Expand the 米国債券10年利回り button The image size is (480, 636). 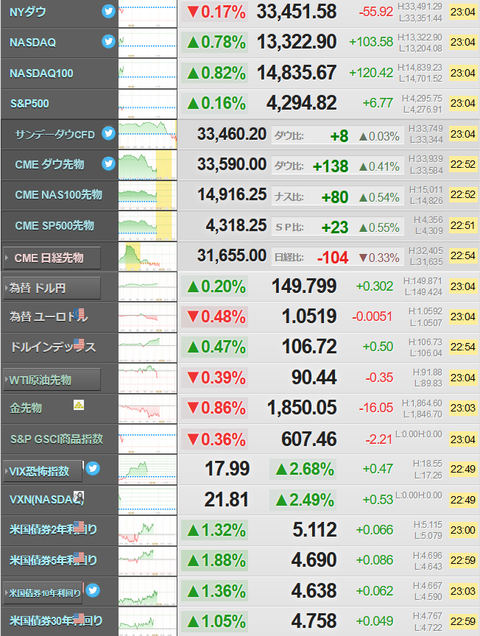tap(43, 593)
